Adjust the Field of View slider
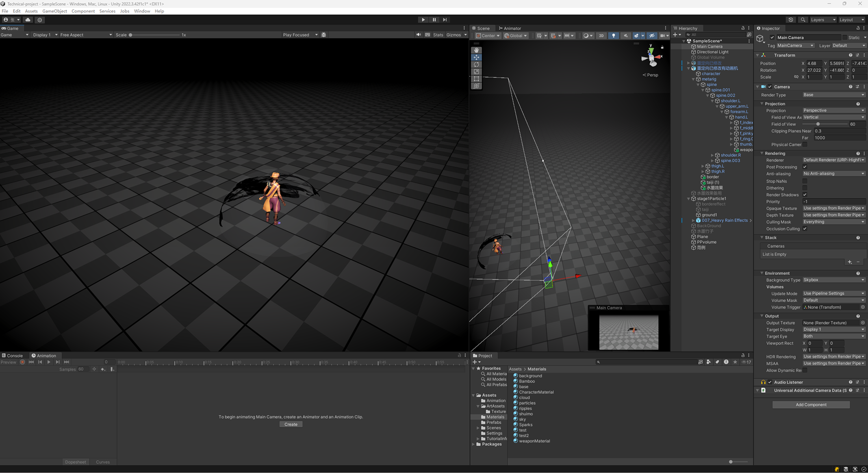The width and height of the screenshot is (868, 473). point(818,124)
